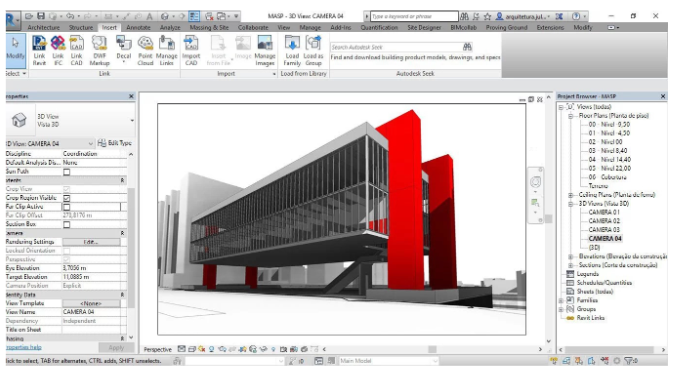This screenshot has height=367, width=674.
Task: Expand the Ceiling Plans tree node
Action: click(570, 195)
